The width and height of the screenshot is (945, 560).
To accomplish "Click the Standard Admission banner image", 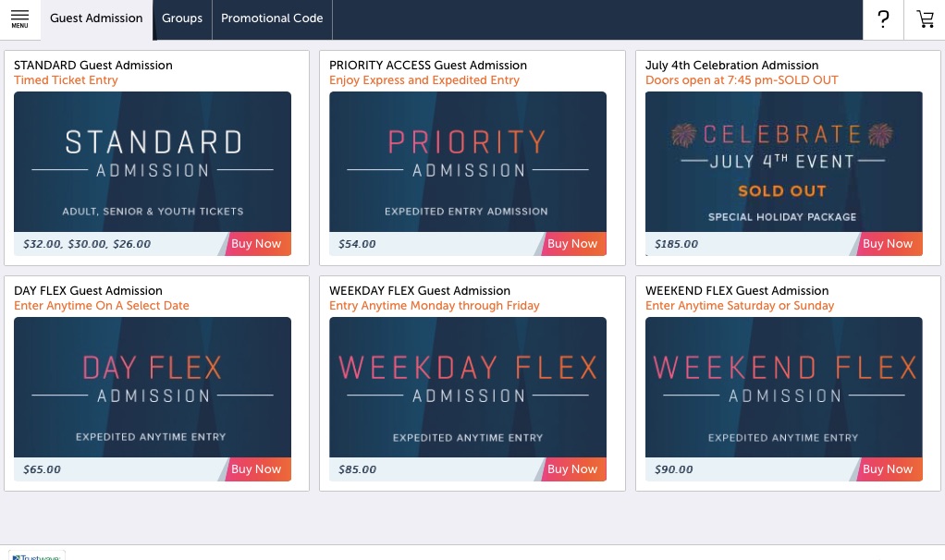I will pyautogui.click(x=153, y=162).
